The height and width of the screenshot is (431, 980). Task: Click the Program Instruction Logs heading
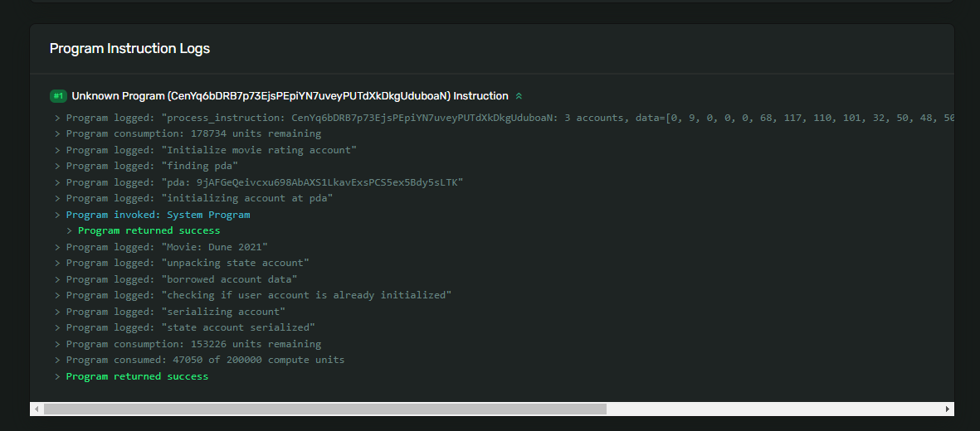point(129,49)
